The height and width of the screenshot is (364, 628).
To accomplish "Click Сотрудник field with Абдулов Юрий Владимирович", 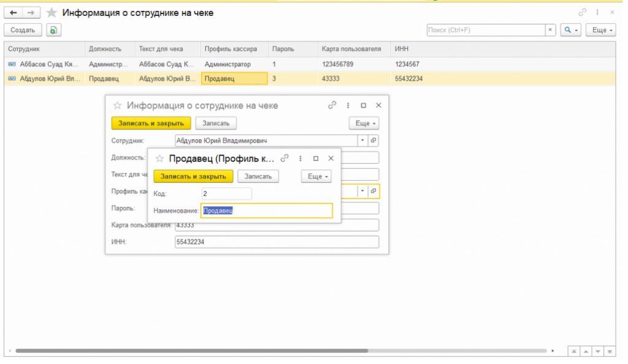I will point(266,141).
